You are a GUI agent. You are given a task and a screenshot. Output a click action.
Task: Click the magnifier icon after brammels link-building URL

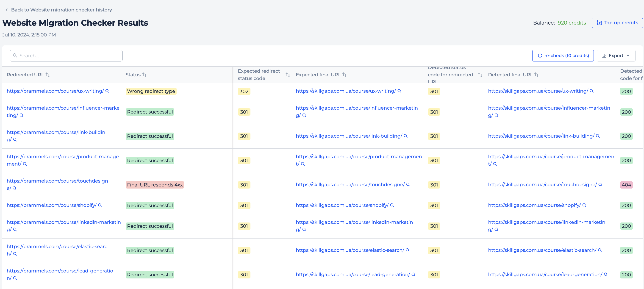(15, 139)
